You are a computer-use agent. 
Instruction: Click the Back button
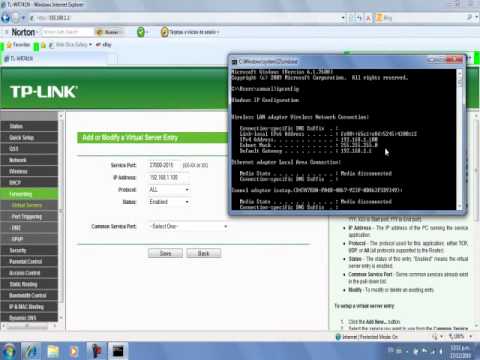(x=204, y=253)
